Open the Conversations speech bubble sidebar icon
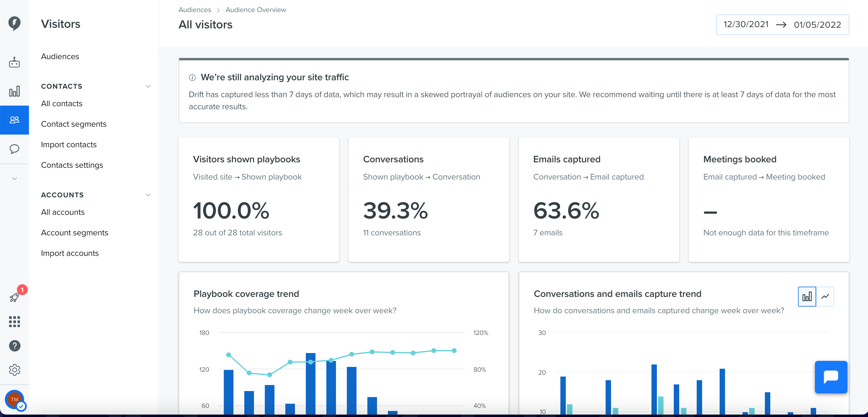The image size is (868, 417). 14,149
